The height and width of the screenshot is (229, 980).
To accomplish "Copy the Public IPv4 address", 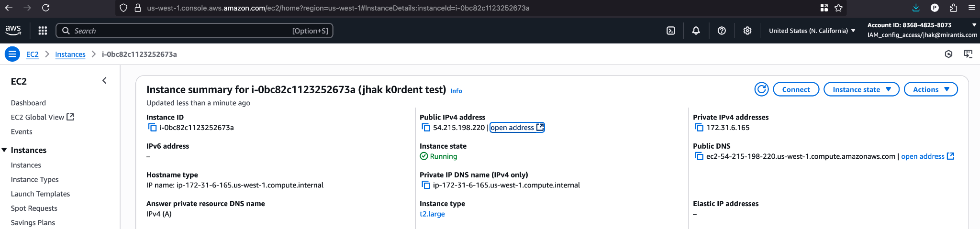I will tap(425, 128).
